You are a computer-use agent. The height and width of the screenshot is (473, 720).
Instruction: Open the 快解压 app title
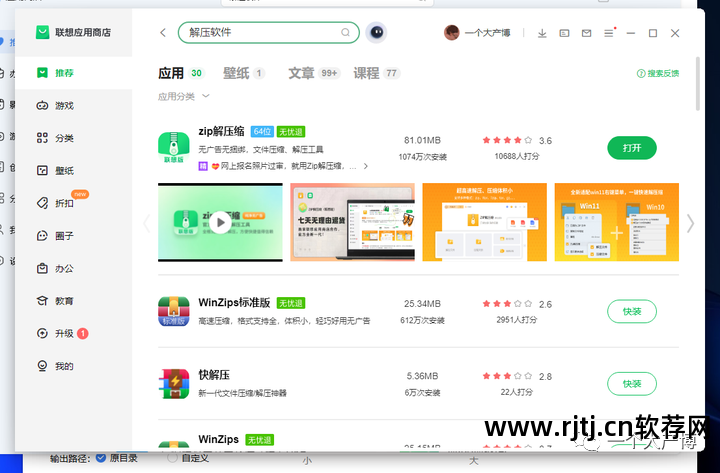pyautogui.click(x=214, y=375)
